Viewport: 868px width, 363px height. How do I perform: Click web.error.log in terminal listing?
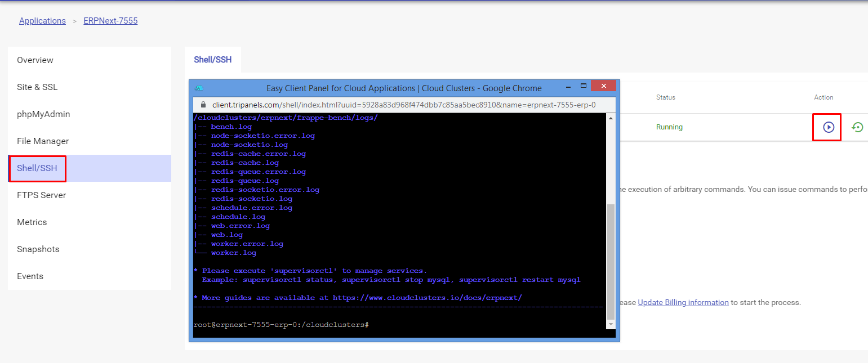click(241, 226)
